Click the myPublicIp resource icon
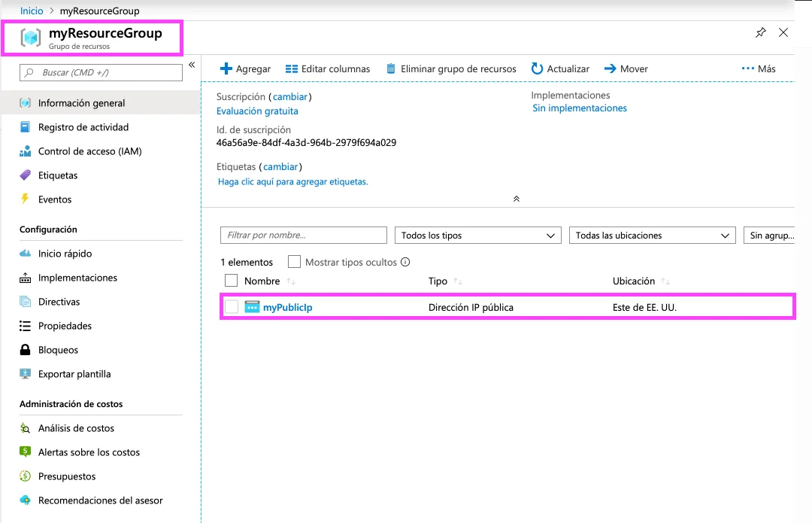The height and width of the screenshot is (523, 812). (252, 307)
